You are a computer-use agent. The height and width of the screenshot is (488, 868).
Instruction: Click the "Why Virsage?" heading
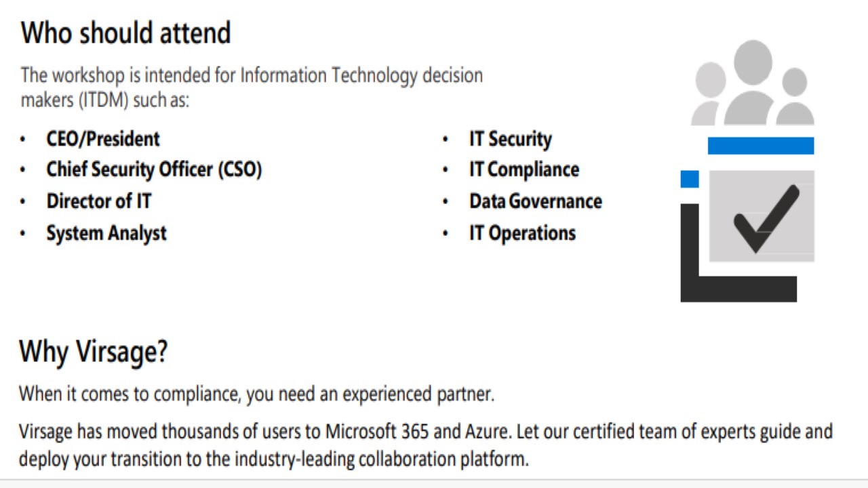coord(93,352)
